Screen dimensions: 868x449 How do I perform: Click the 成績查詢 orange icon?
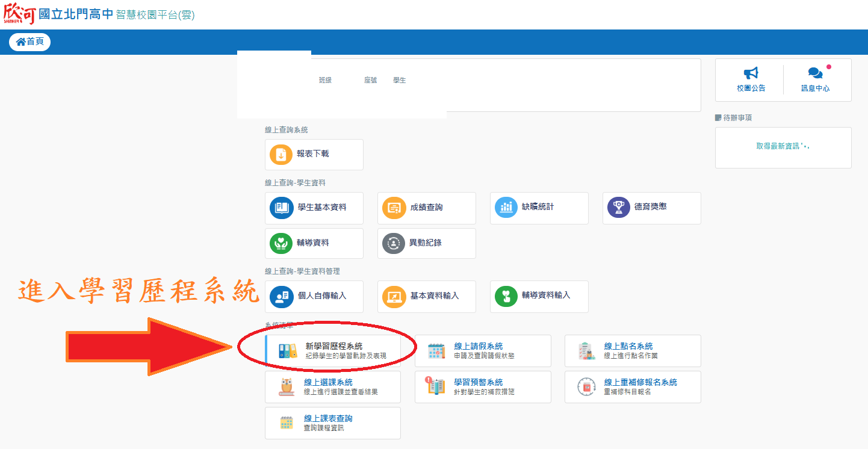[x=394, y=208]
